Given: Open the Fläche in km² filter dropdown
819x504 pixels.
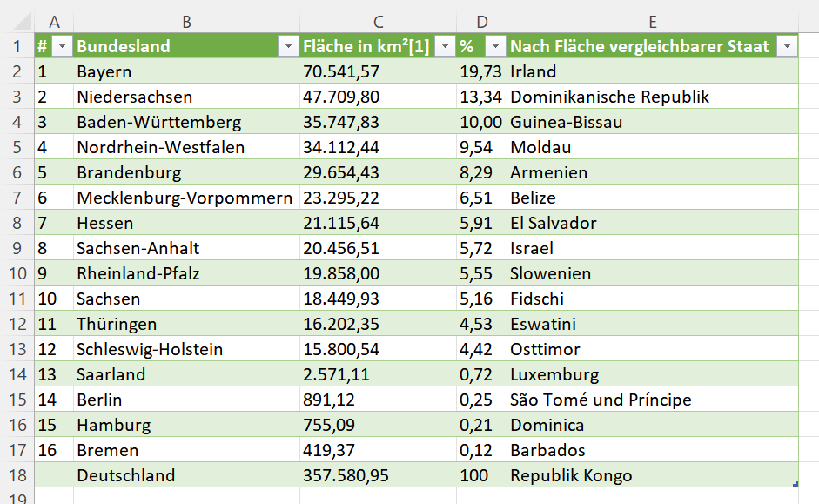Looking at the screenshot, I should [445, 46].
